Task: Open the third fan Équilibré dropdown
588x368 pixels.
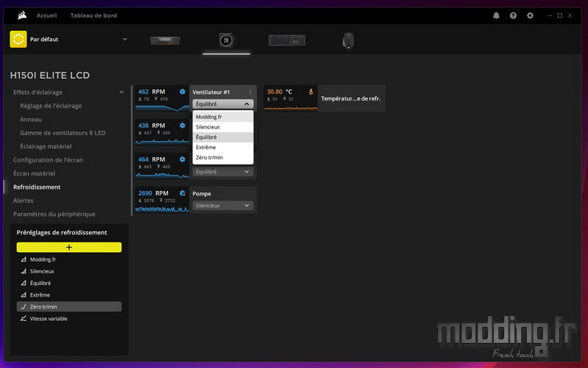Action: [x=223, y=172]
